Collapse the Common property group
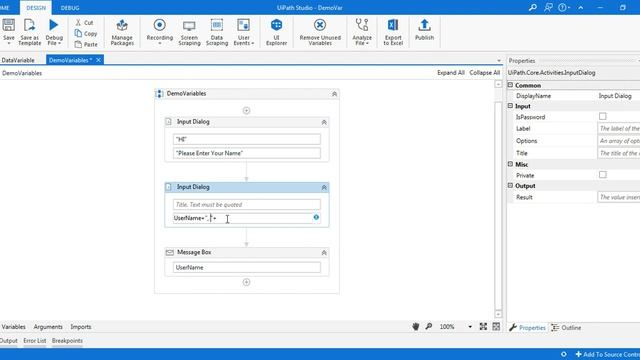Image resolution: width=640 pixels, height=360 pixels. tap(510, 85)
